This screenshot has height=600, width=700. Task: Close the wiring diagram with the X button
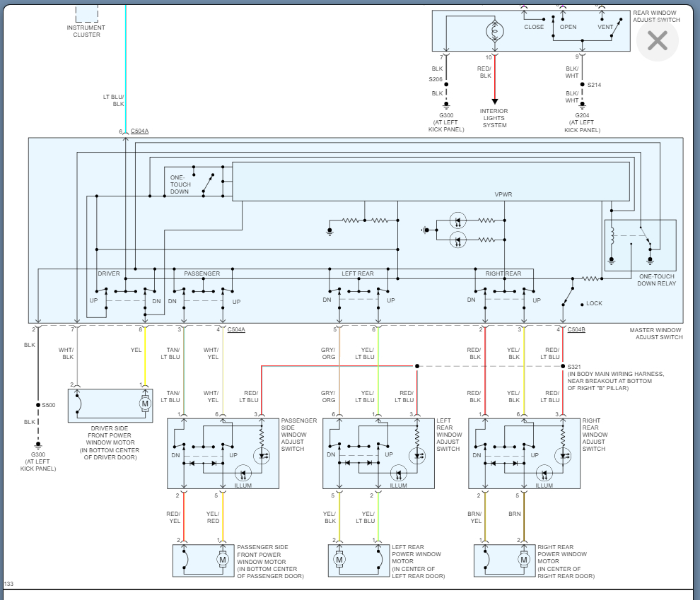[x=657, y=40]
